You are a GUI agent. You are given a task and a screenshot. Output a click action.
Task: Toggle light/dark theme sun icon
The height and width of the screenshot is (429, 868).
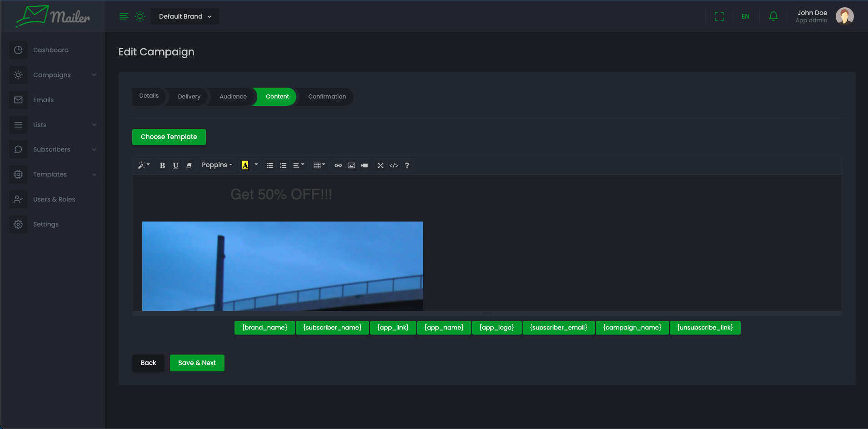coord(140,16)
